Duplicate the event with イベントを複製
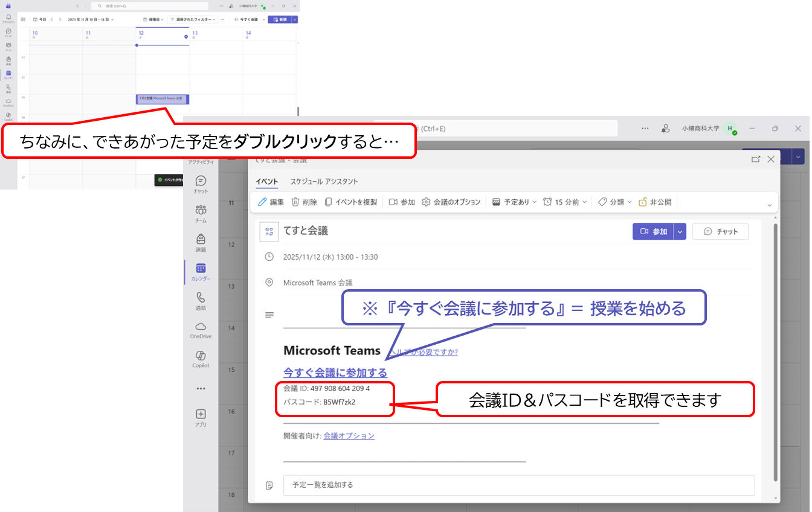 tap(350, 202)
